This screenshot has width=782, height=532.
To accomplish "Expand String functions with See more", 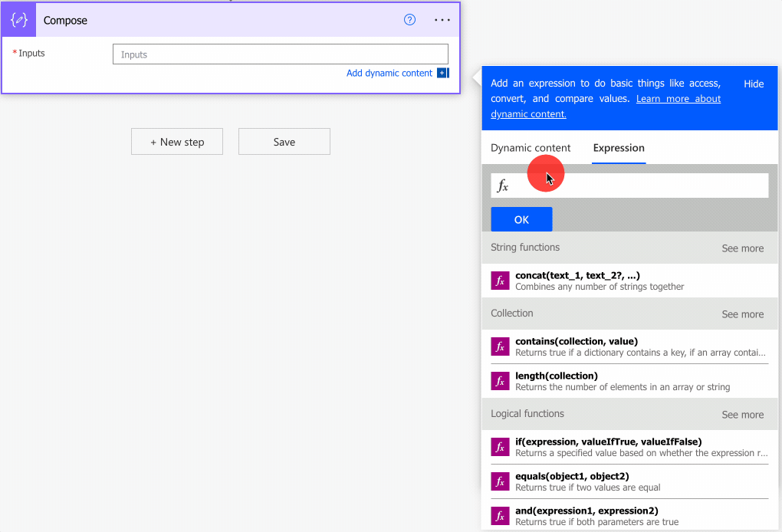I will (742, 248).
